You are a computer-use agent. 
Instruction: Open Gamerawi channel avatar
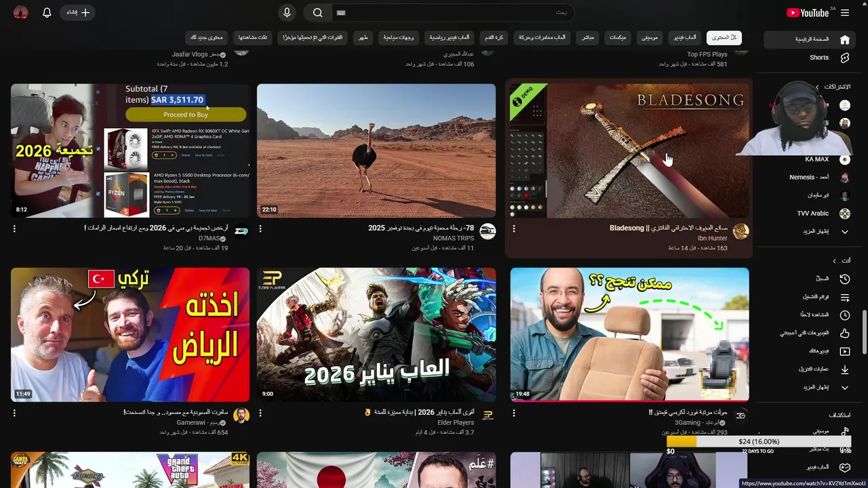pos(241,415)
